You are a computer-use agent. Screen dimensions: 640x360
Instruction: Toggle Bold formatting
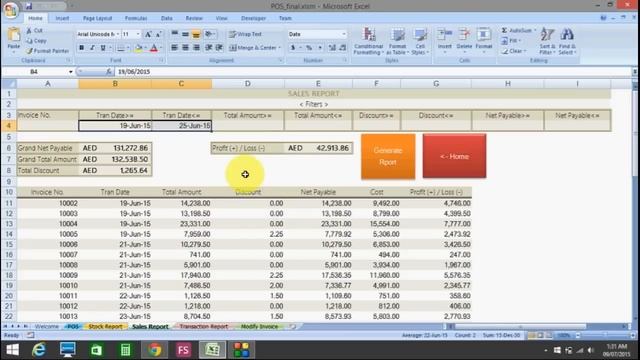82,48
